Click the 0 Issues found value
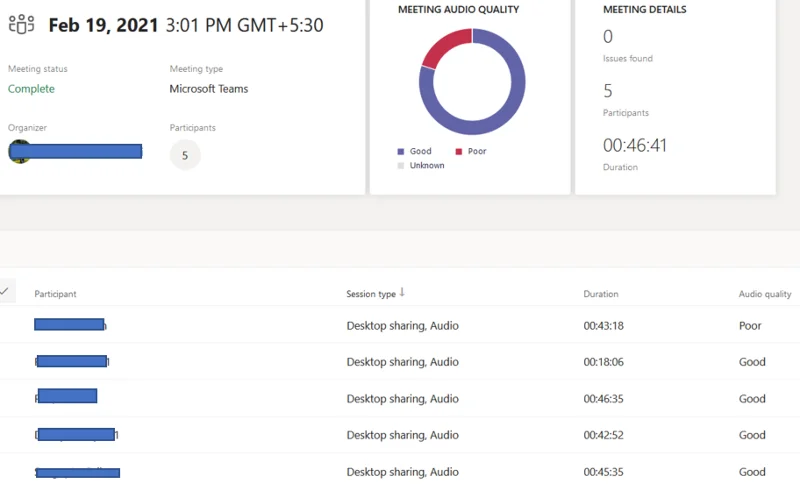The image size is (800, 498). click(608, 37)
